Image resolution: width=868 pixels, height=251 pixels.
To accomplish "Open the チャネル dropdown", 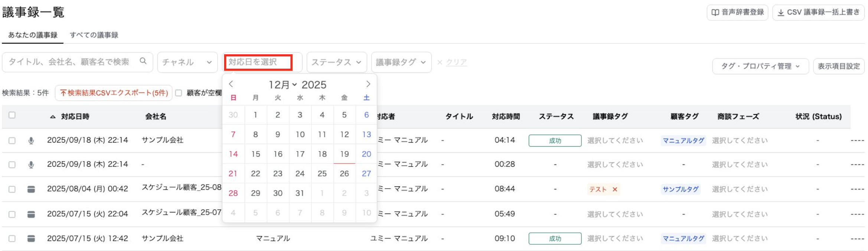I will tap(187, 62).
